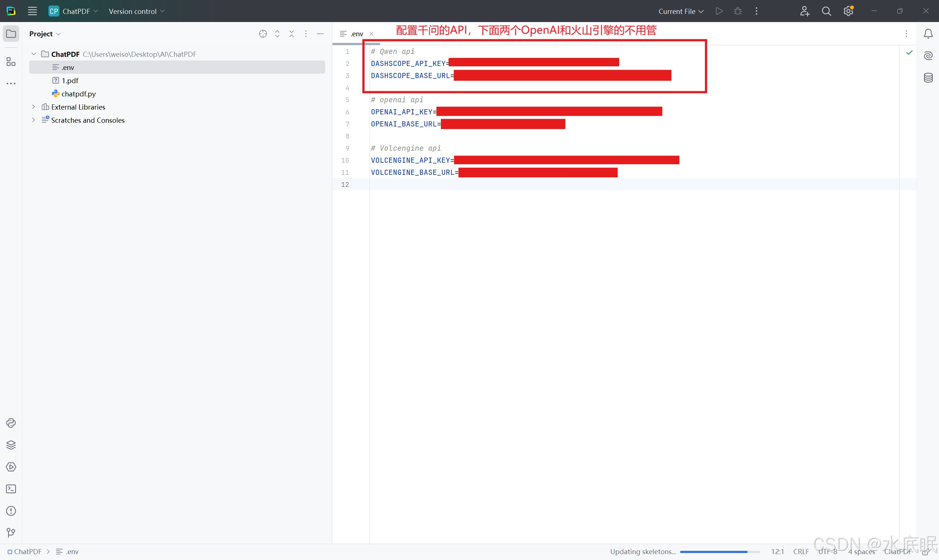Open Project panel options menu
Viewport: 939px width, 560px height.
306,34
